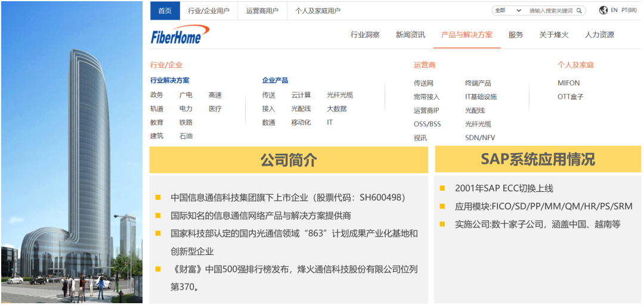
Task: Open the 轨道 industry solution
Action: (156, 109)
